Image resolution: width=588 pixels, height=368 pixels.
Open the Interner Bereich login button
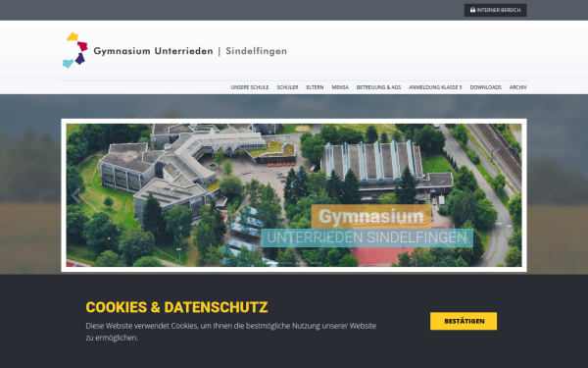pyautogui.click(x=495, y=10)
